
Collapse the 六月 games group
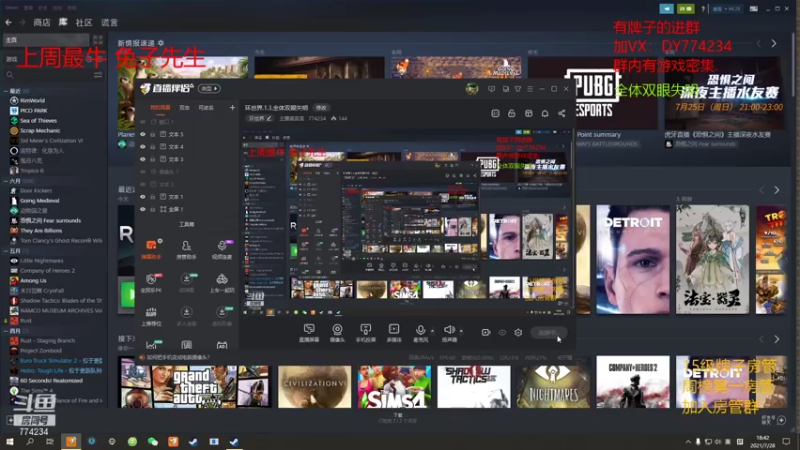(6, 181)
